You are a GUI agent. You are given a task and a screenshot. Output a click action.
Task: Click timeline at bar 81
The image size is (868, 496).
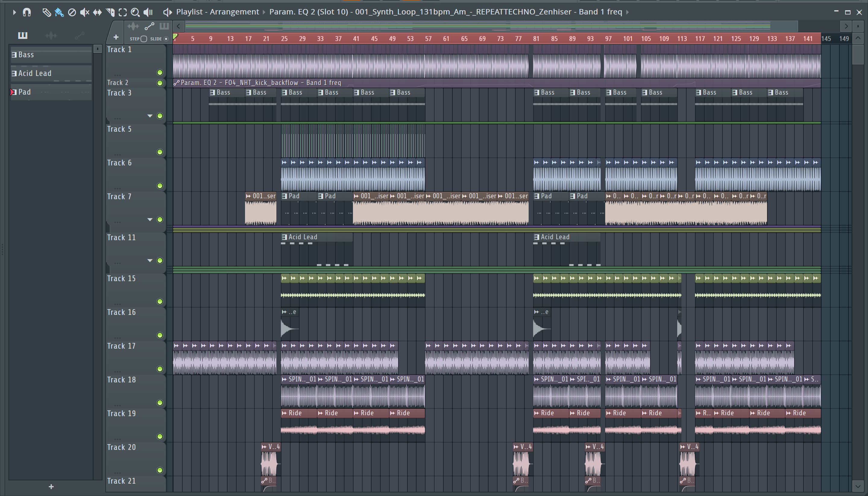coord(536,39)
